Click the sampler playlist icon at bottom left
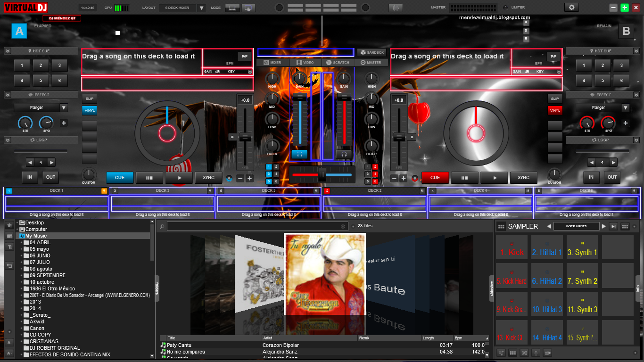Screen dimensions: 644x362 pyautogui.click(x=501, y=353)
